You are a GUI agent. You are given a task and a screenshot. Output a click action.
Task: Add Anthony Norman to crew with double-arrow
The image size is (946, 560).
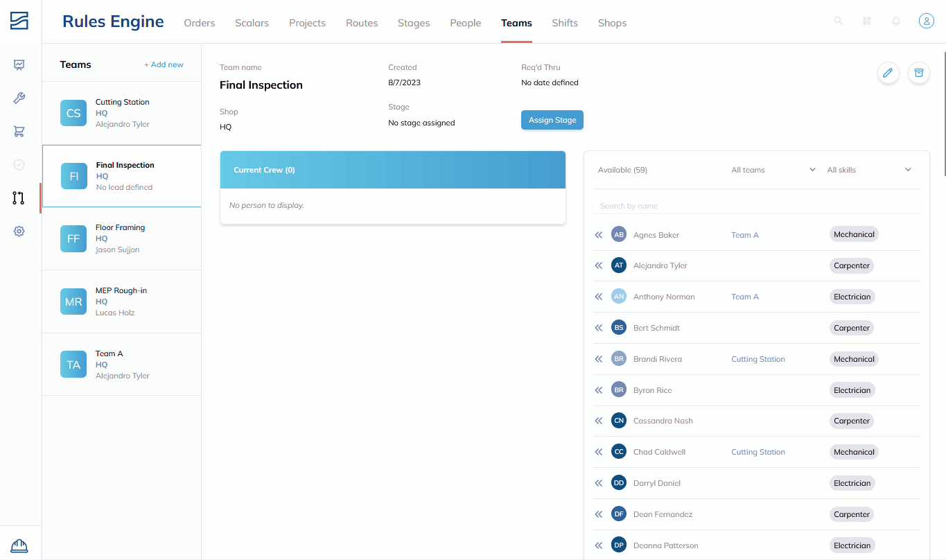599,297
